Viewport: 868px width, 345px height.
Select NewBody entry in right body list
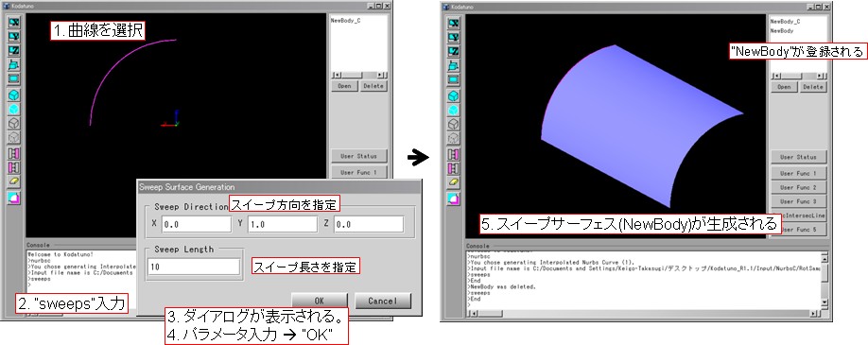(782, 31)
